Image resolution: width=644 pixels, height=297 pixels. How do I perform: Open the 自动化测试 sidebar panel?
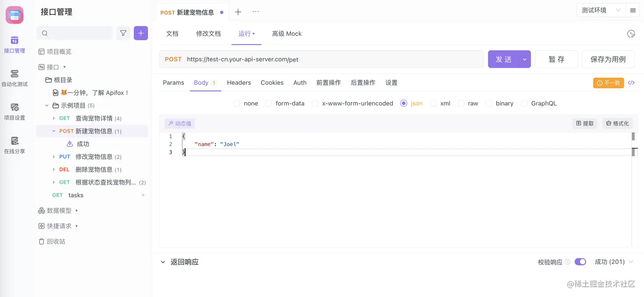coord(14,77)
